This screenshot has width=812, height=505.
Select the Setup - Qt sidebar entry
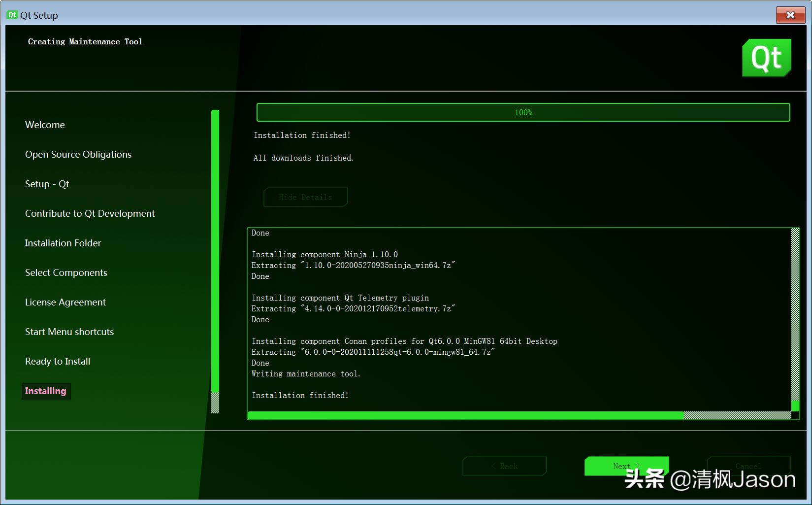click(47, 184)
